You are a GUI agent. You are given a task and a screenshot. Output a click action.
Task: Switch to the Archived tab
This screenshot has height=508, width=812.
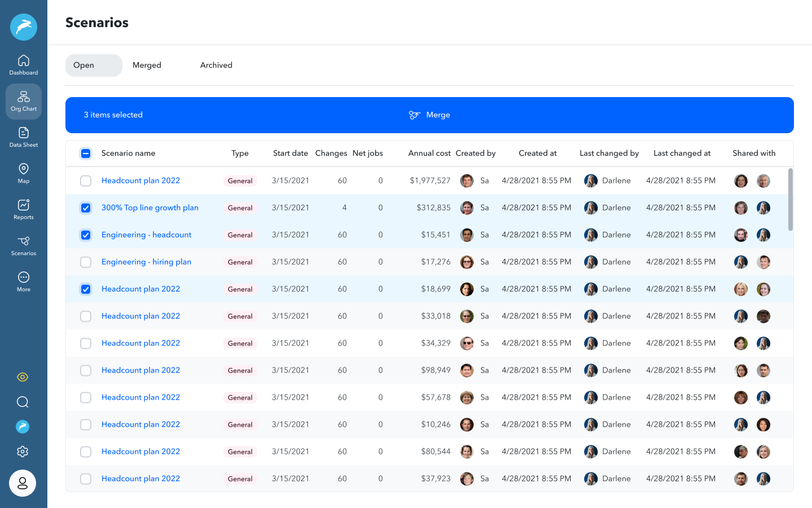click(x=216, y=65)
